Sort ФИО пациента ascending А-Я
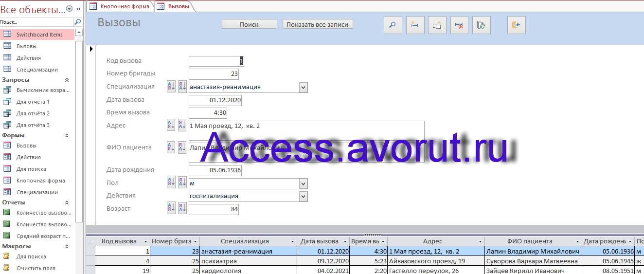 pos(171,147)
